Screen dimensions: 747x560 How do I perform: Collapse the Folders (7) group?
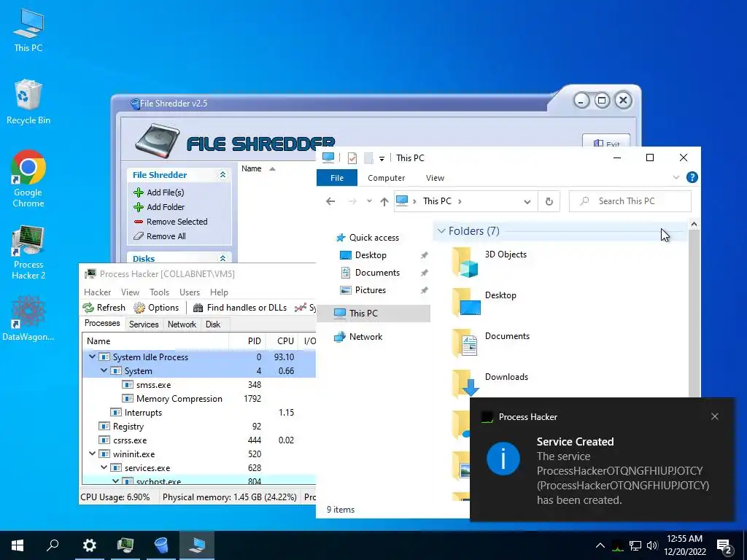click(441, 231)
